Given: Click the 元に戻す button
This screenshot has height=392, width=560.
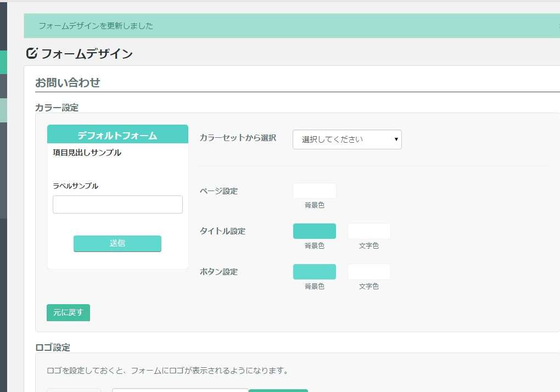Looking at the screenshot, I should tap(68, 312).
